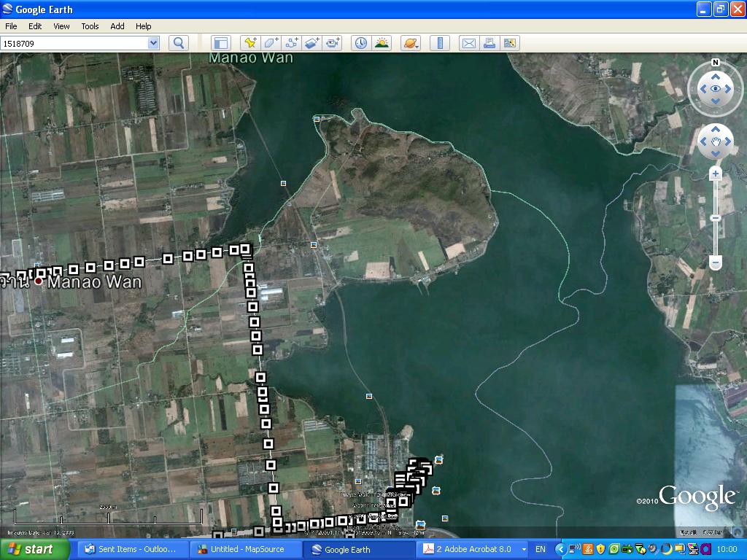Image resolution: width=747 pixels, height=560 pixels.
Task: Click the zoom slider handle
Action: coord(716,217)
